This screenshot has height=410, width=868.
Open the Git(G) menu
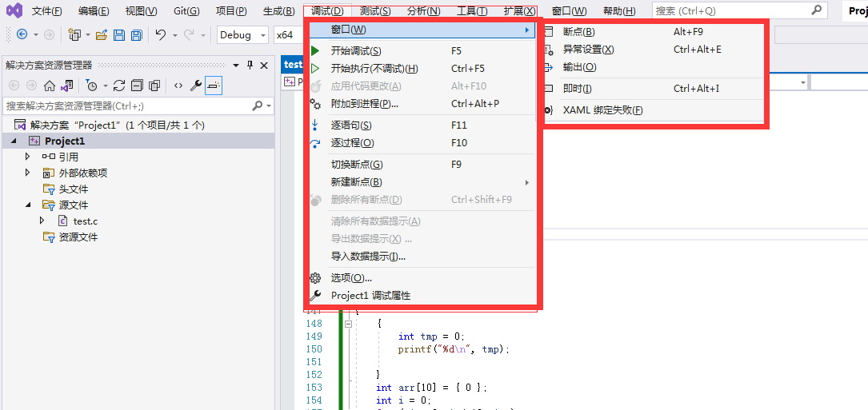[x=186, y=11]
